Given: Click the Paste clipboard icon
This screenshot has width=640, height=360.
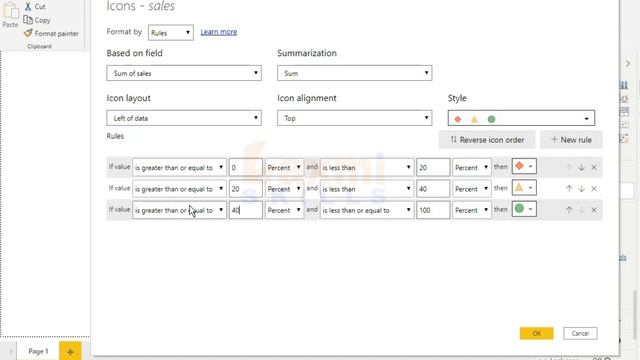Looking at the screenshot, I should click(x=10, y=11).
